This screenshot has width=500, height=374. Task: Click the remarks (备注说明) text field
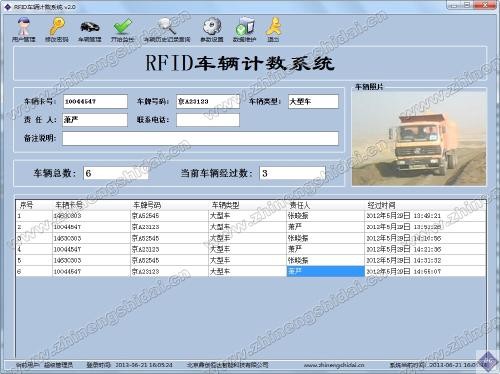pos(200,138)
